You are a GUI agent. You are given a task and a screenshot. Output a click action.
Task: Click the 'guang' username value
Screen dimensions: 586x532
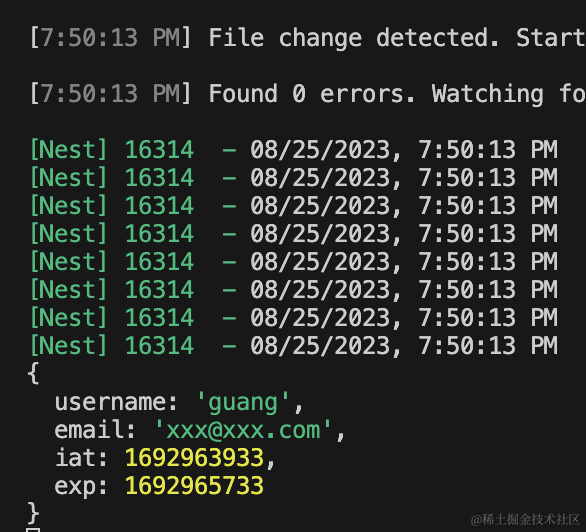point(243,403)
